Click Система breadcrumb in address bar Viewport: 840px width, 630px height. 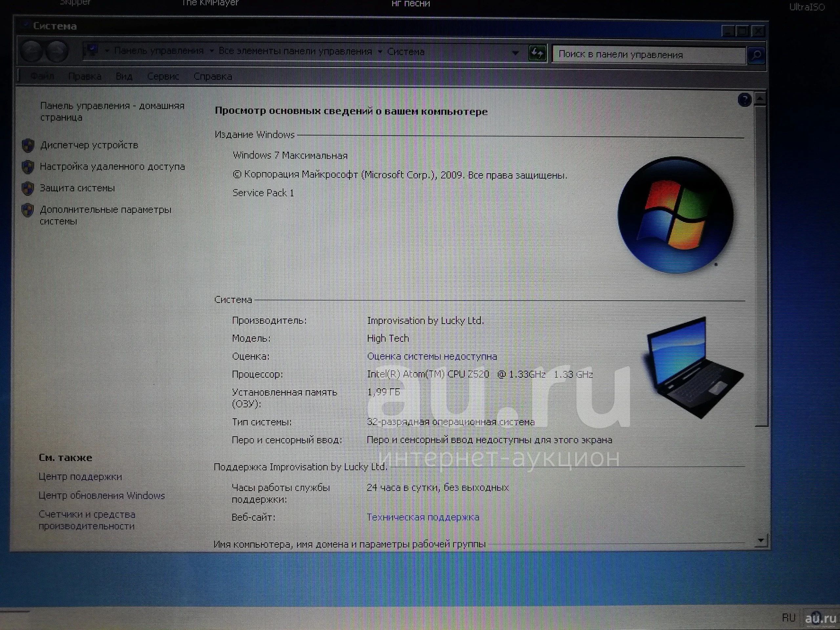[x=406, y=52]
